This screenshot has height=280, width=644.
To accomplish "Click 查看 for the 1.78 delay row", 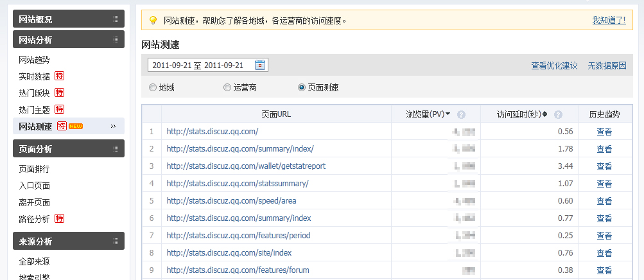I will pyautogui.click(x=605, y=149).
